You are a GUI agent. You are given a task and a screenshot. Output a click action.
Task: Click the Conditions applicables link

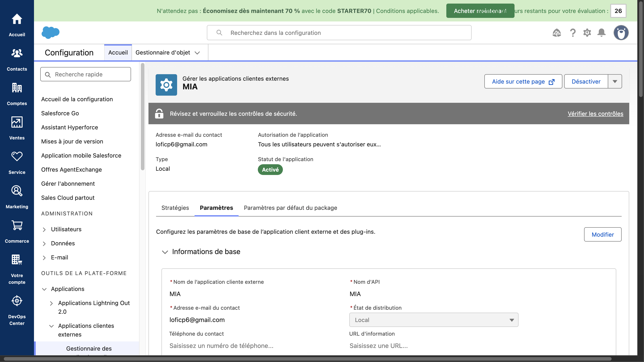(407, 11)
